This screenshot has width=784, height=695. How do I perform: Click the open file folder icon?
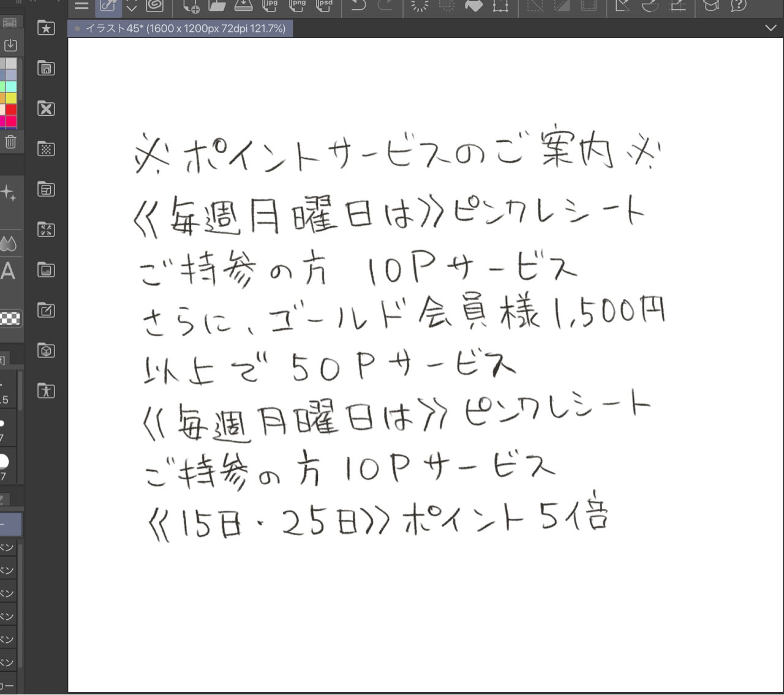[x=217, y=6]
